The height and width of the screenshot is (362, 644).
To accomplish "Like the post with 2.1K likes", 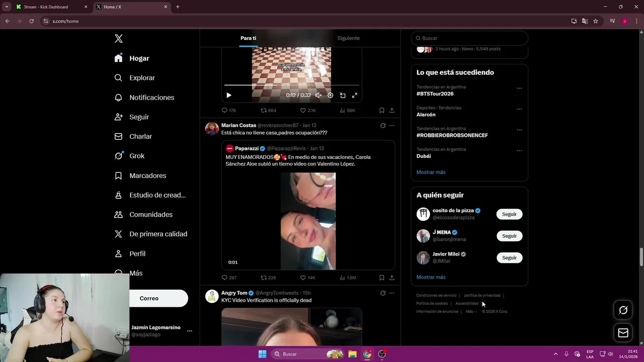I will point(308,110).
